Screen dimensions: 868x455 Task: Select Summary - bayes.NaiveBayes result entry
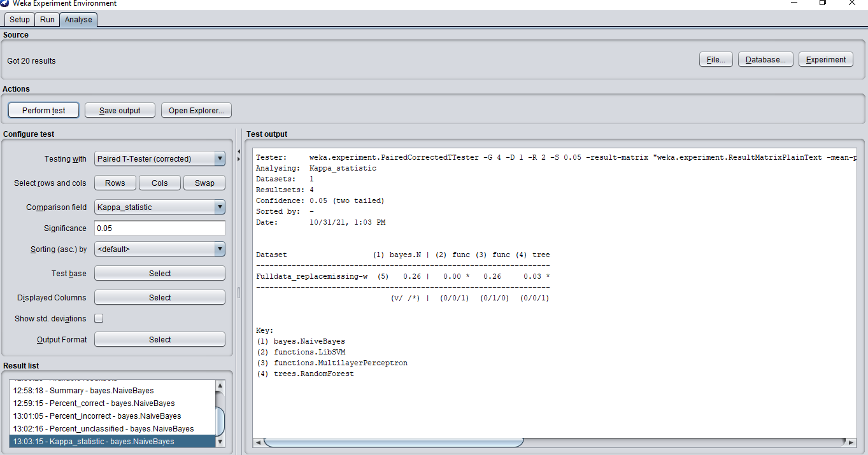click(x=112, y=391)
